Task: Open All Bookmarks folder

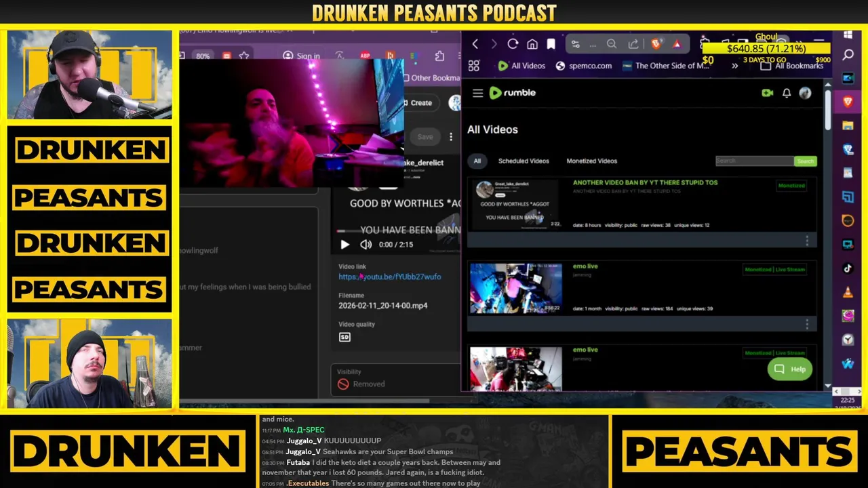Action: point(792,66)
